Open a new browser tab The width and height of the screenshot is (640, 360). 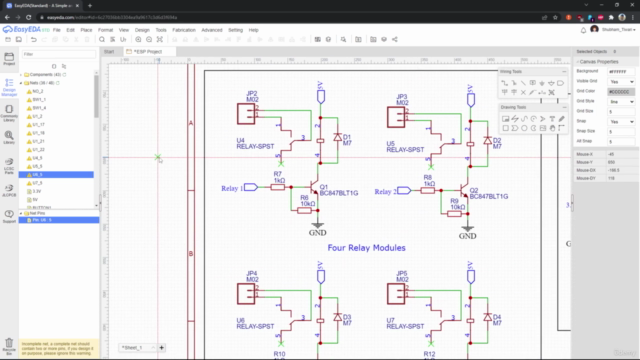click(90, 6)
